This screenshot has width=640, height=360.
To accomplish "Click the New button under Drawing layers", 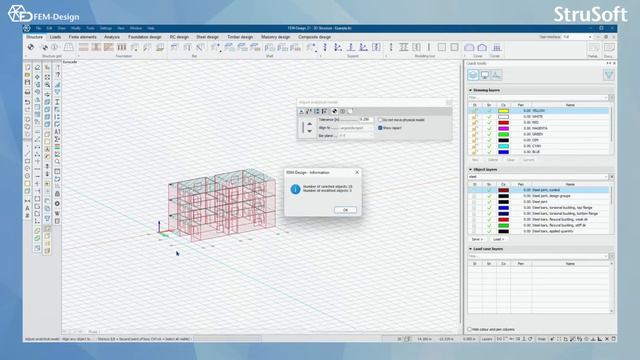I will coord(475,160).
